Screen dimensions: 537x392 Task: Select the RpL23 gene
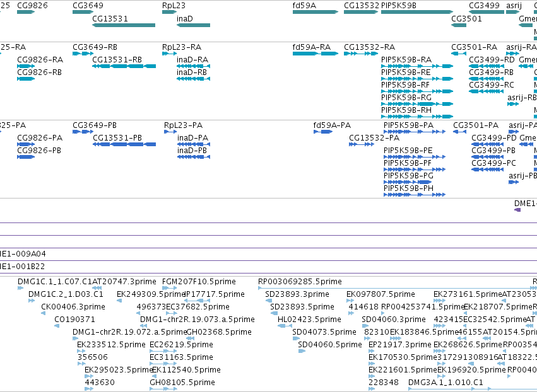click(x=170, y=12)
